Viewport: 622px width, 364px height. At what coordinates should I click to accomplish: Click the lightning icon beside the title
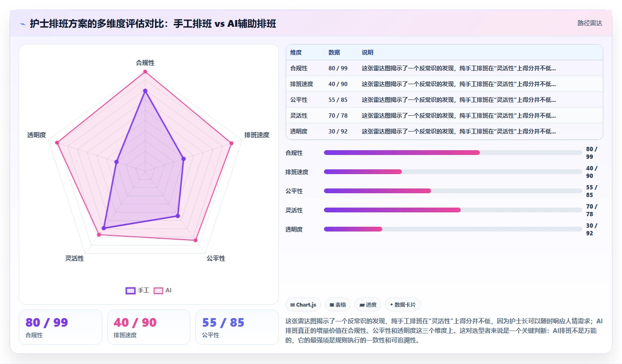23,24
